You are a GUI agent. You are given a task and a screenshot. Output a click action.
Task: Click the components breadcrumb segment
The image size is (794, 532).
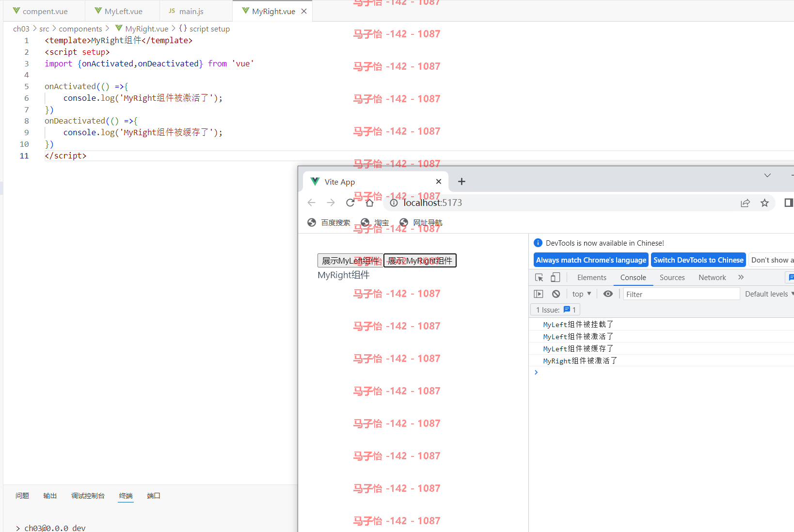click(80, 29)
